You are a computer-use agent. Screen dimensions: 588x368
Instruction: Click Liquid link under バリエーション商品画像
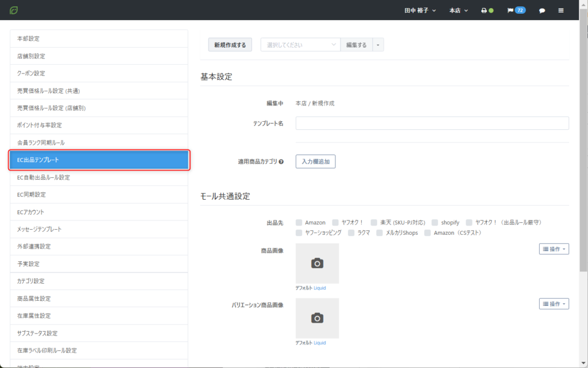(x=319, y=343)
